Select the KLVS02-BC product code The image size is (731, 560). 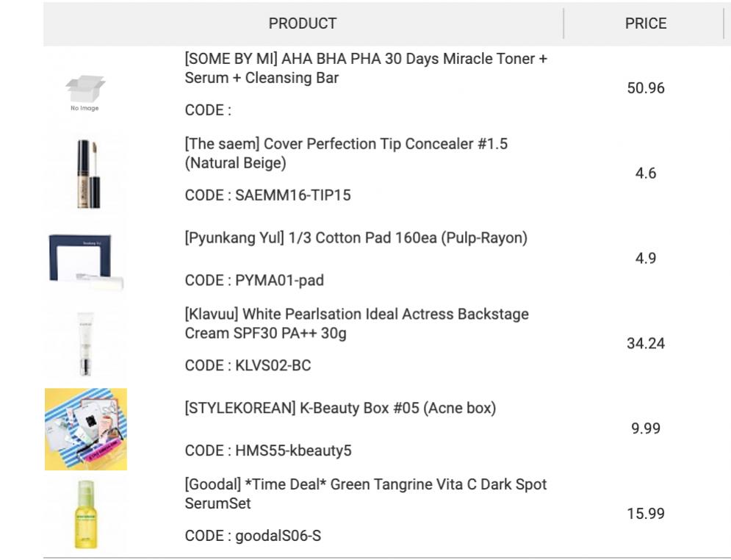(x=273, y=365)
